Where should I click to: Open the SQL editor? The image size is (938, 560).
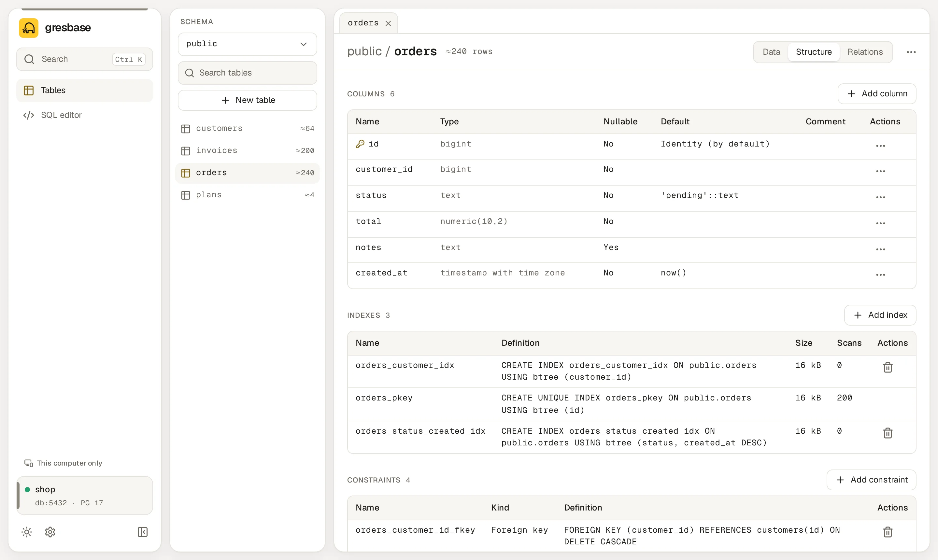[85, 115]
